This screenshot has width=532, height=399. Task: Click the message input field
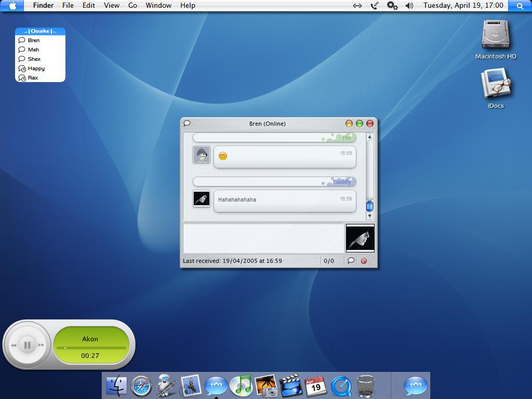click(263, 238)
